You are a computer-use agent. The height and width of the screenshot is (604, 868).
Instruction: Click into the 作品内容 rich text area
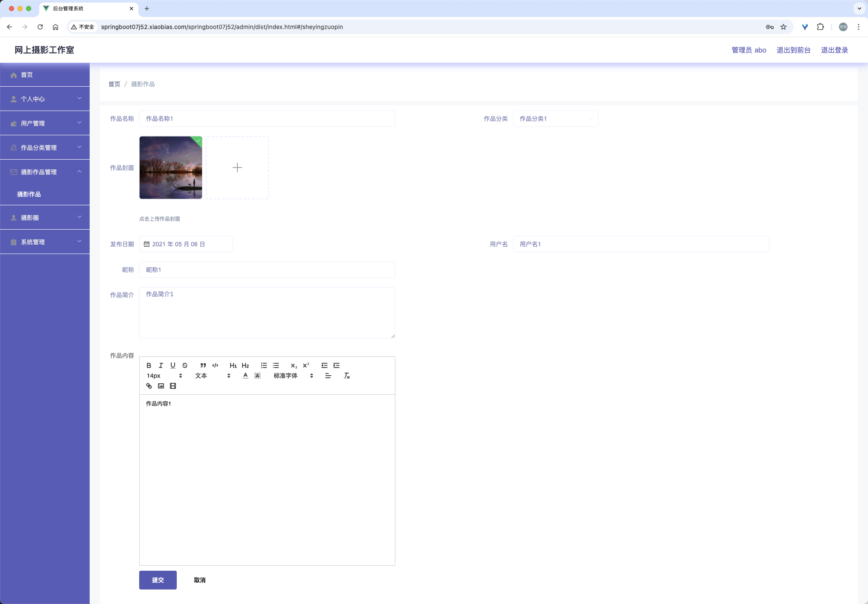tap(267, 480)
